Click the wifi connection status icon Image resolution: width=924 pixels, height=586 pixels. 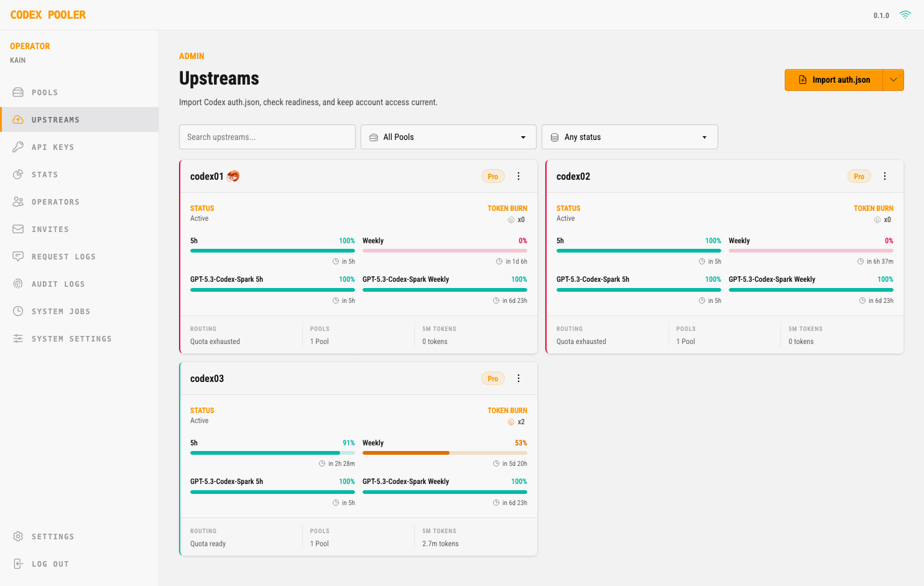point(905,15)
